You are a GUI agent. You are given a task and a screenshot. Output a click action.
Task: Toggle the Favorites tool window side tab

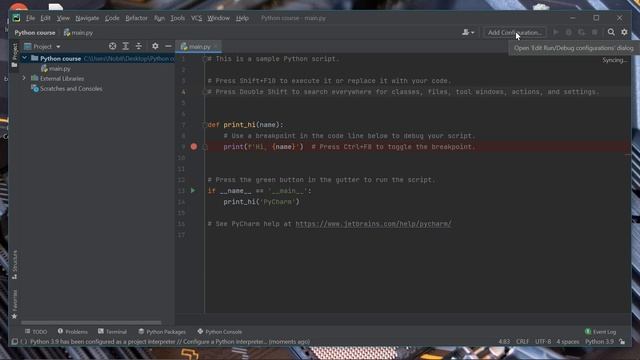click(x=15, y=304)
